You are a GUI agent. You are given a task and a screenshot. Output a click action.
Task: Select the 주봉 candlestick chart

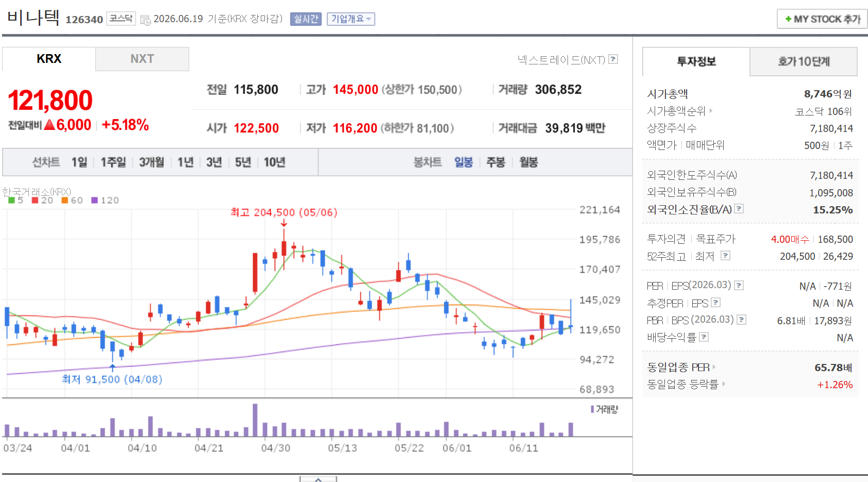(x=496, y=162)
